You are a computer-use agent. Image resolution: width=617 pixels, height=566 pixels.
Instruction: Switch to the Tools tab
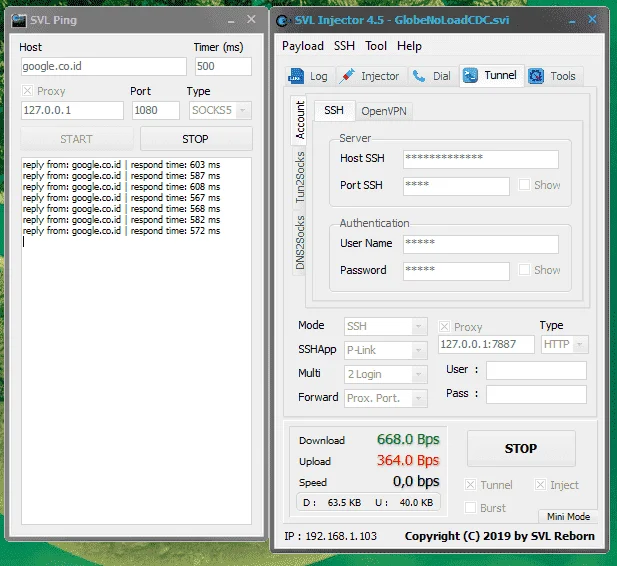coord(554,76)
